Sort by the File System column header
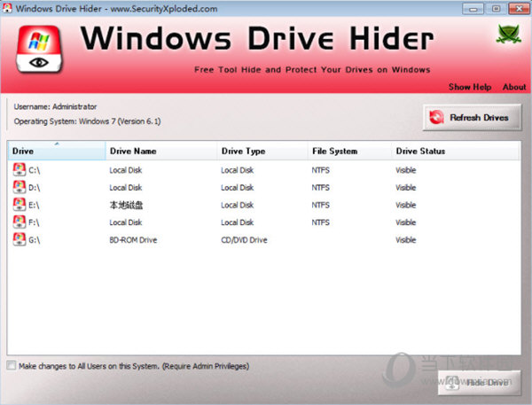 point(349,151)
